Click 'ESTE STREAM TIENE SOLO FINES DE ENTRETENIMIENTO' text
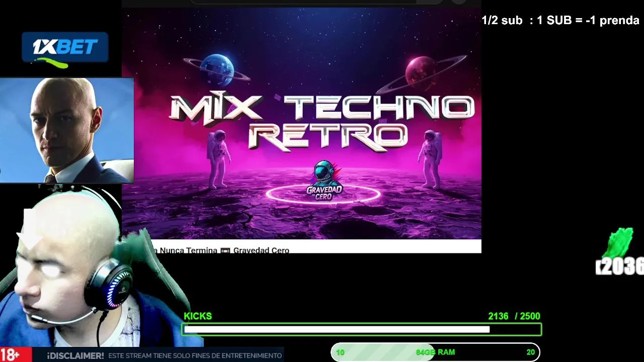Screen dimensions: 644x362 point(195,355)
